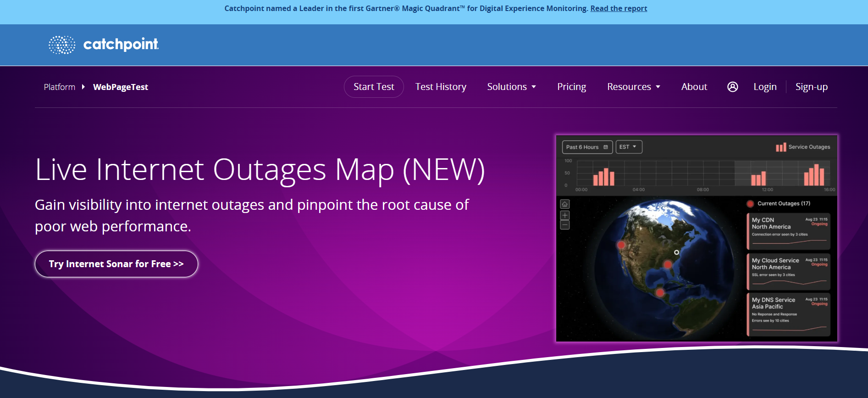The width and height of the screenshot is (868, 398).
Task: Click the Sign-up link
Action: click(811, 87)
